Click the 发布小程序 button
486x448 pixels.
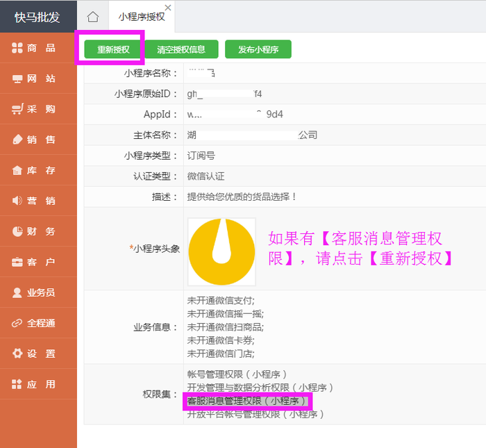(258, 49)
